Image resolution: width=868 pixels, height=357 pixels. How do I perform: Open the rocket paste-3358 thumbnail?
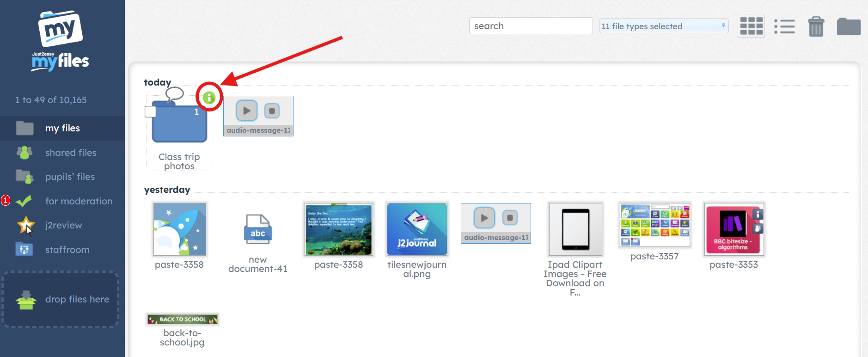[x=180, y=229]
